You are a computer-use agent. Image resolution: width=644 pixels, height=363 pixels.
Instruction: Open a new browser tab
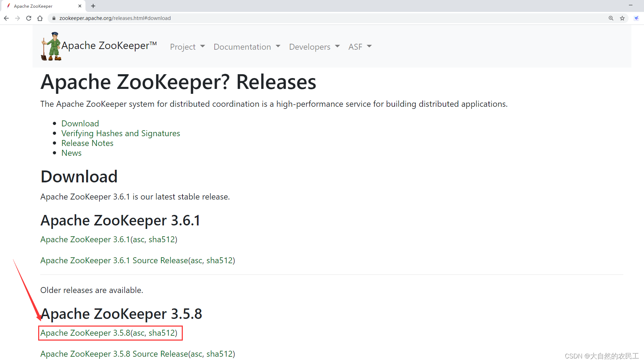93,6
